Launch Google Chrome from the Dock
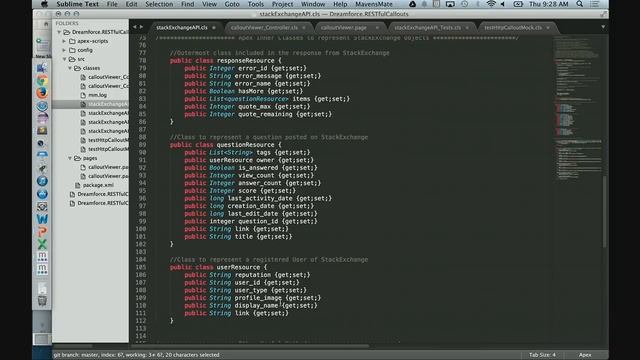Screen dimensions: 640x360 tap(42, 80)
